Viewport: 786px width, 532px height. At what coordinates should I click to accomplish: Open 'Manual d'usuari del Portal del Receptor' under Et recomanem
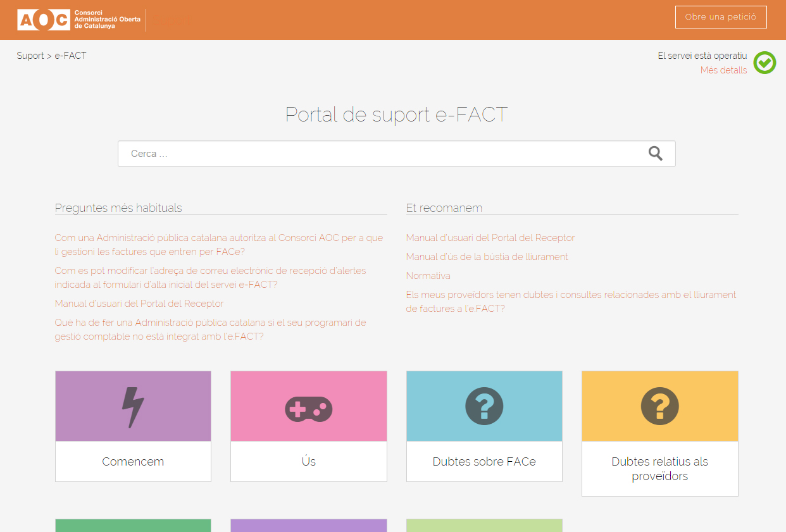click(490, 238)
